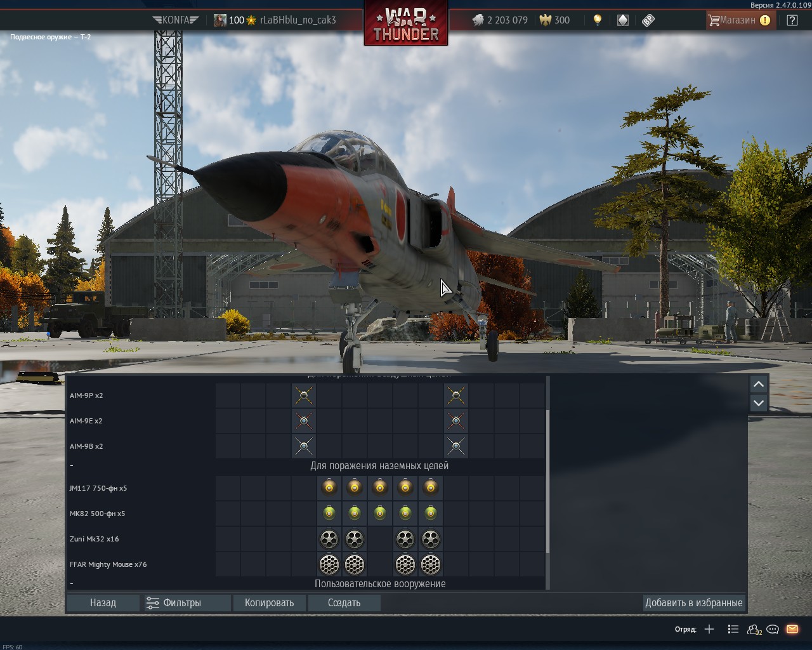Open the warbonds diamond icon
Viewport: 812px width, 650px height.
coord(623,20)
